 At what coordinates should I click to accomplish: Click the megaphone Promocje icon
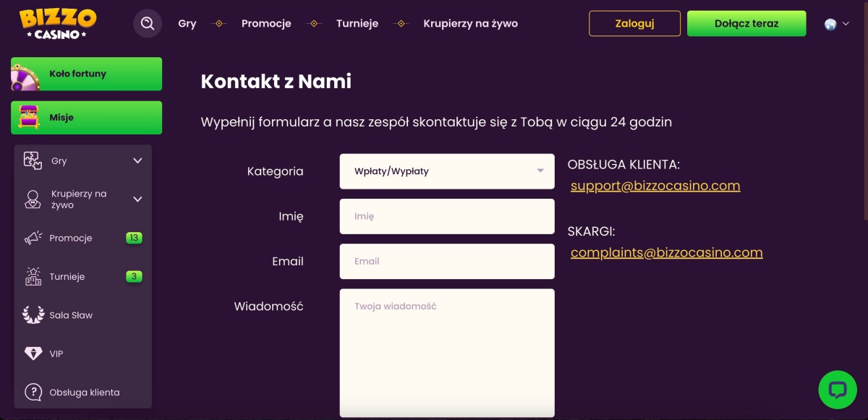tap(33, 238)
